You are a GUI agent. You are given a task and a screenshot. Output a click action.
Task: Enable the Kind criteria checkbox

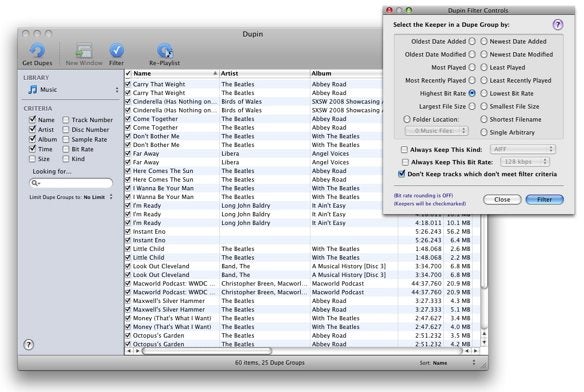coord(66,159)
